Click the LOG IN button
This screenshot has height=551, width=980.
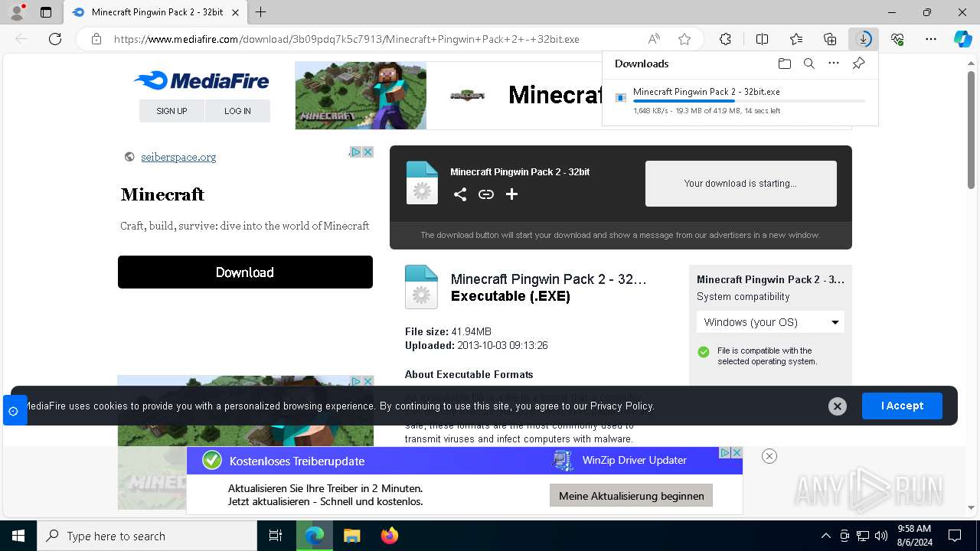[x=237, y=111]
